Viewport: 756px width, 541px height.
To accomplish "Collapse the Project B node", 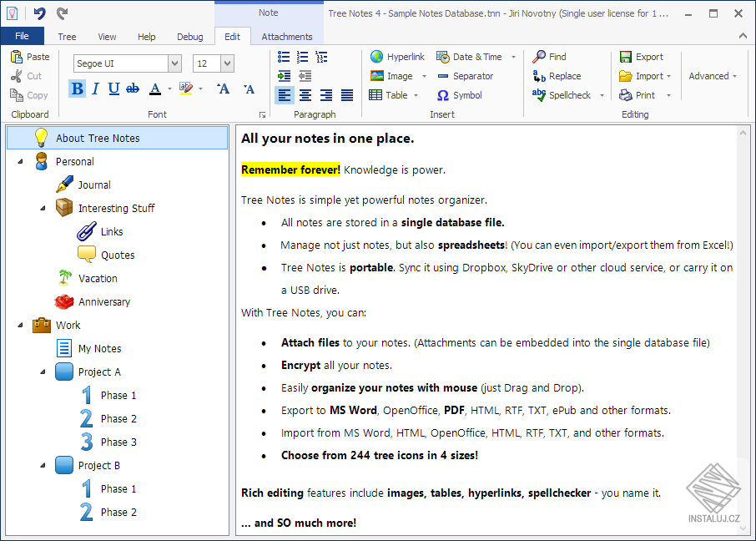I will [43, 466].
